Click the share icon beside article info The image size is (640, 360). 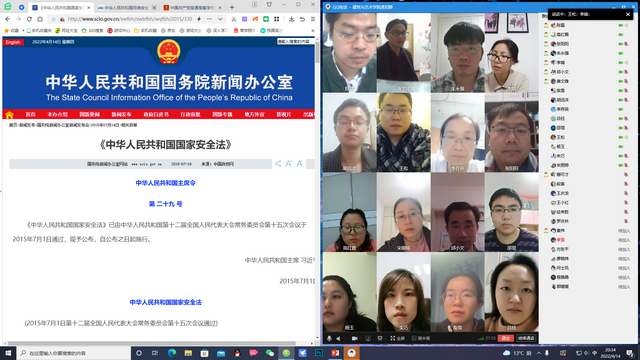tap(278, 164)
